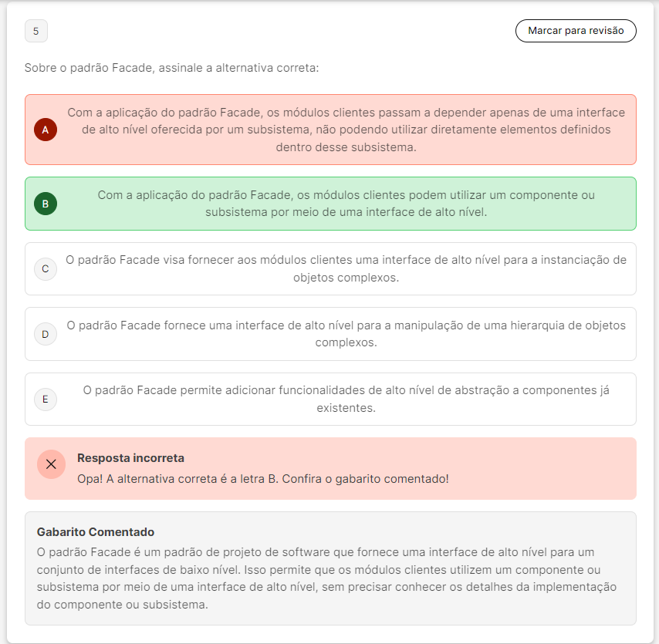659x644 pixels.
Task: Click alternative D text about hierarchy of objects
Action: (x=346, y=334)
